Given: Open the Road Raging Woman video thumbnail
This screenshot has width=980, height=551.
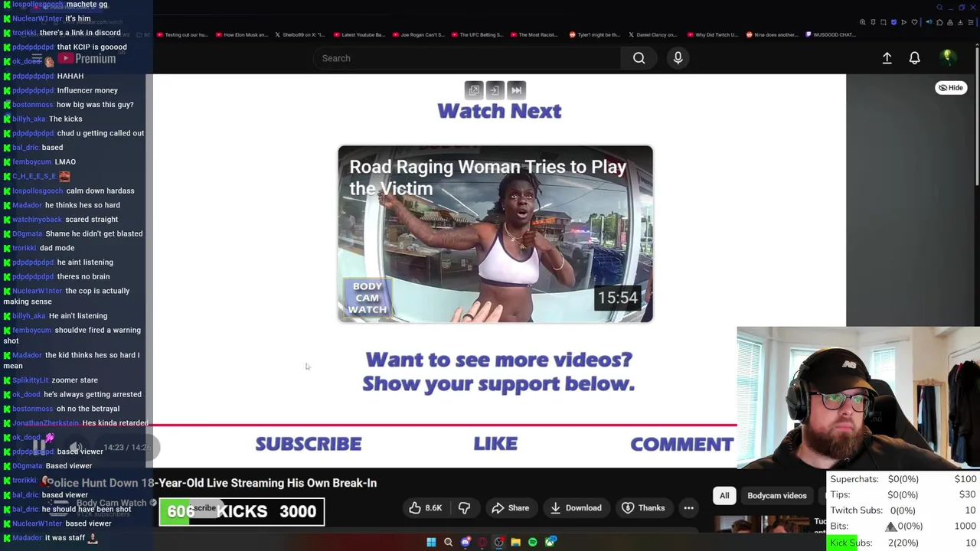Looking at the screenshot, I should click(495, 233).
